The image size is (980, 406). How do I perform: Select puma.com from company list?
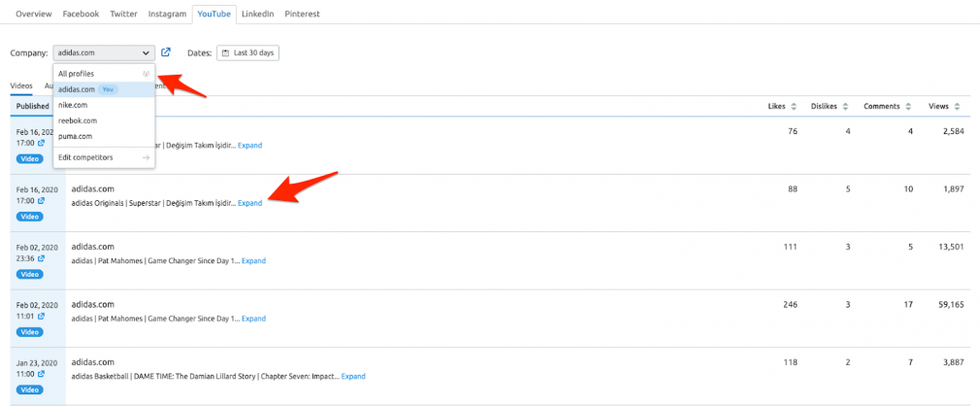[x=104, y=136]
